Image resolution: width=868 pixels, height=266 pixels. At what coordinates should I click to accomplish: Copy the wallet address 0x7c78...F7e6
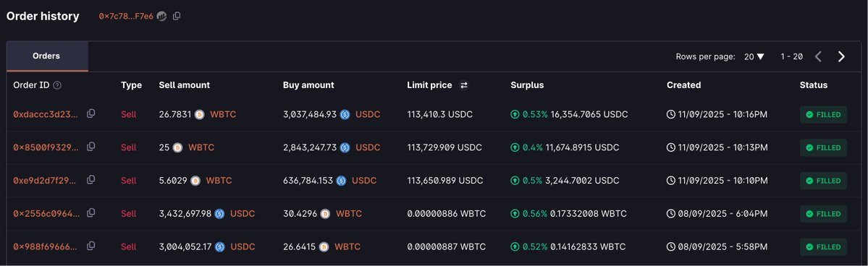tap(177, 17)
